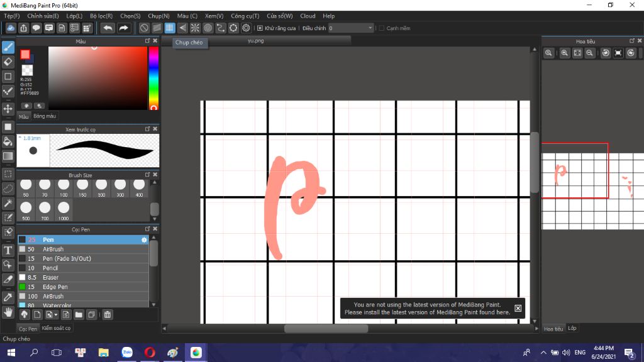Open Pen brush settings gear
Screen dimensions: 644x362
[x=144, y=239]
